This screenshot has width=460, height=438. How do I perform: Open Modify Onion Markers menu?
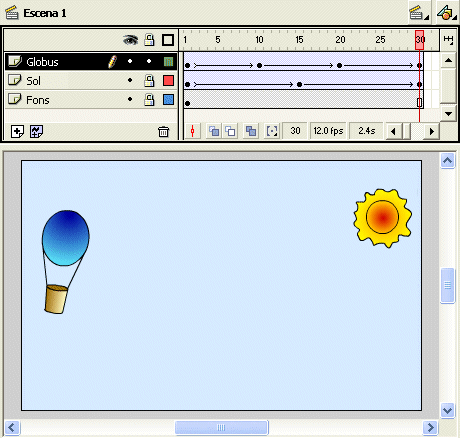(272, 131)
